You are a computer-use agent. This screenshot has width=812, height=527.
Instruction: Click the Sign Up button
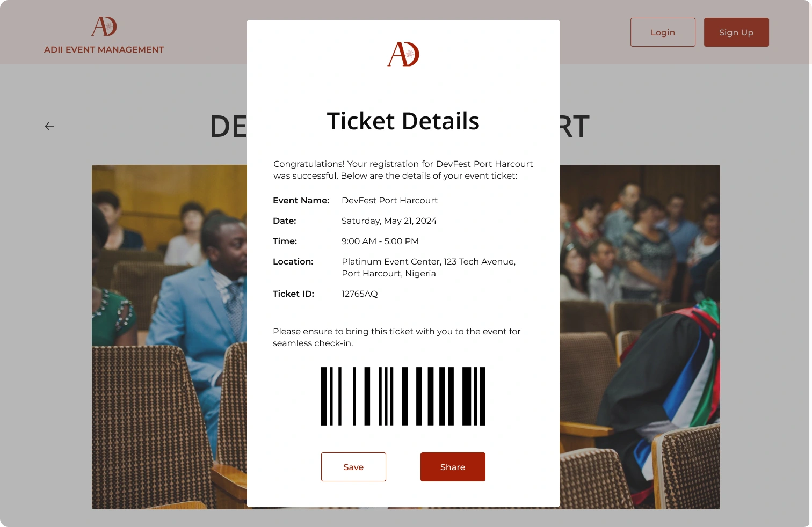point(736,32)
